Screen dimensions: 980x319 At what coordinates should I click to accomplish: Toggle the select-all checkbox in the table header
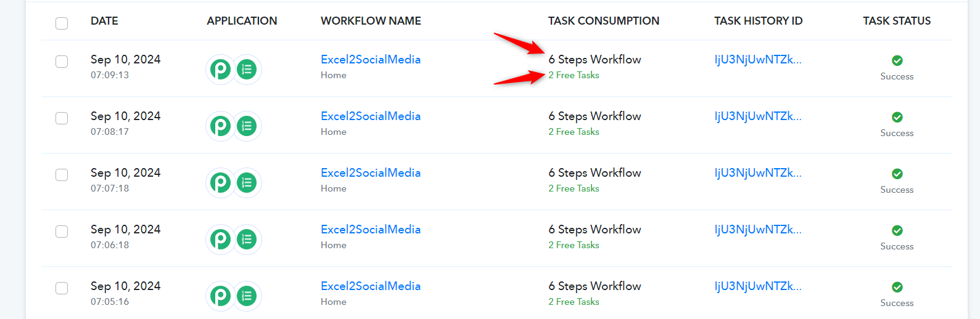click(x=62, y=23)
